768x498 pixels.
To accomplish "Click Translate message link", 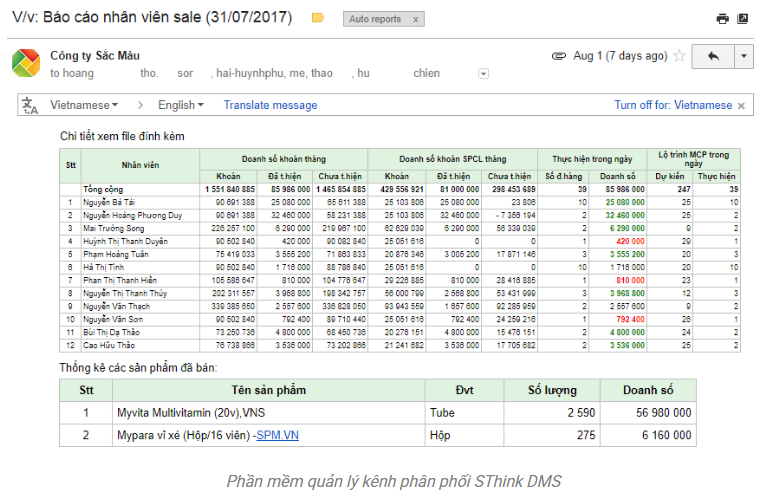I will click(x=270, y=105).
